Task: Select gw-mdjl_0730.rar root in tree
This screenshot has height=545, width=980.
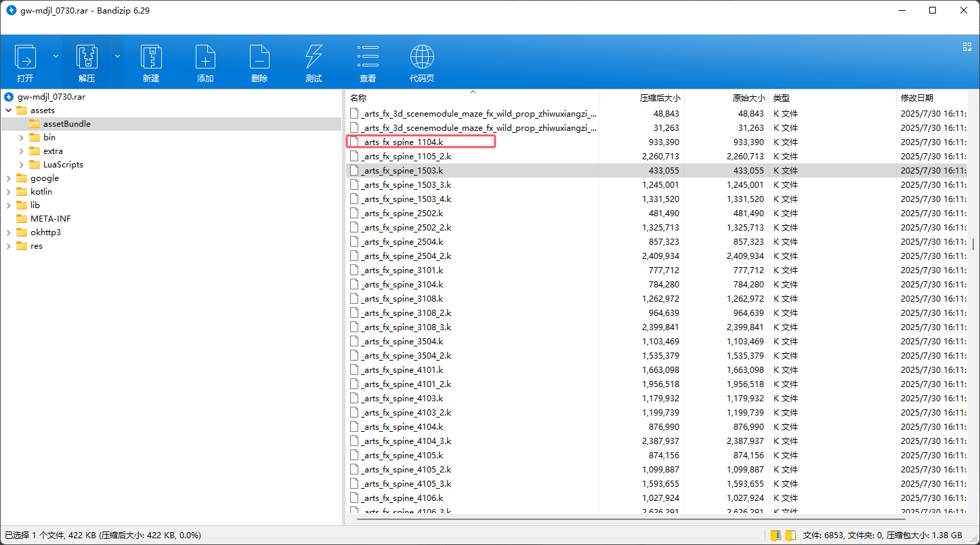Action: (x=51, y=97)
